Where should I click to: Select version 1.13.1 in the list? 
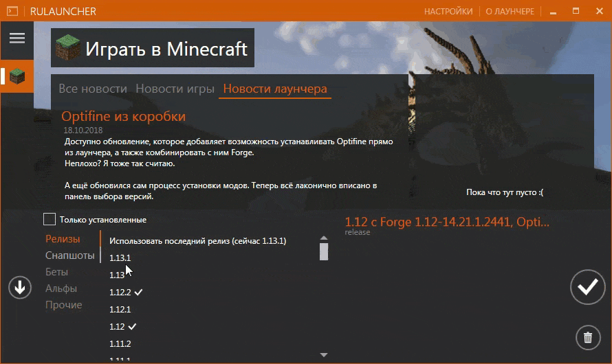pyautogui.click(x=120, y=258)
